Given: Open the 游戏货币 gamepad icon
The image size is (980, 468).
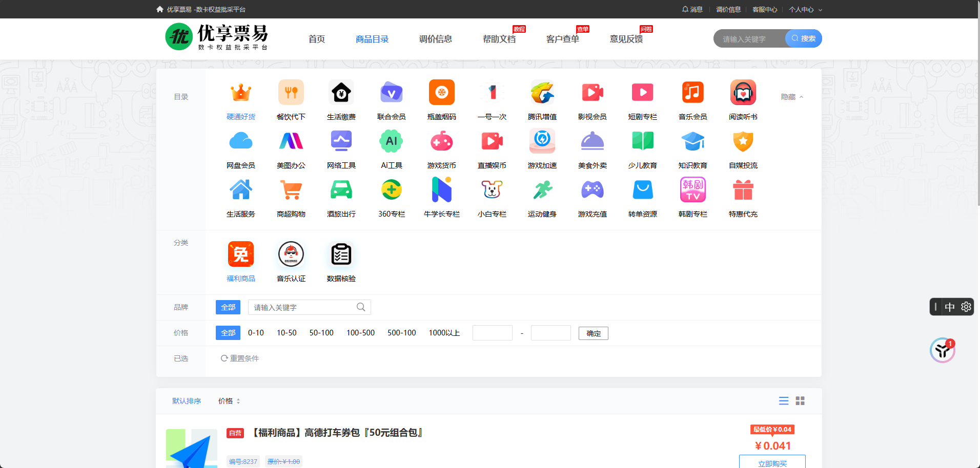Looking at the screenshot, I should tap(442, 141).
